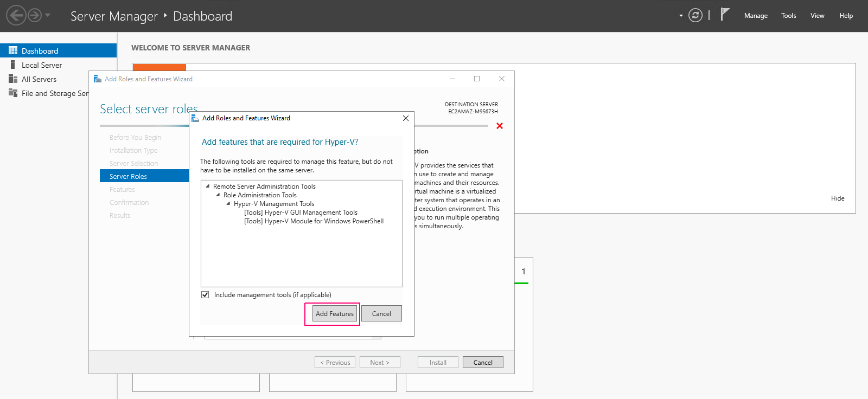Refresh the Server Manager dashboard
The width and height of the screenshot is (868, 399).
[x=695, y=15]
